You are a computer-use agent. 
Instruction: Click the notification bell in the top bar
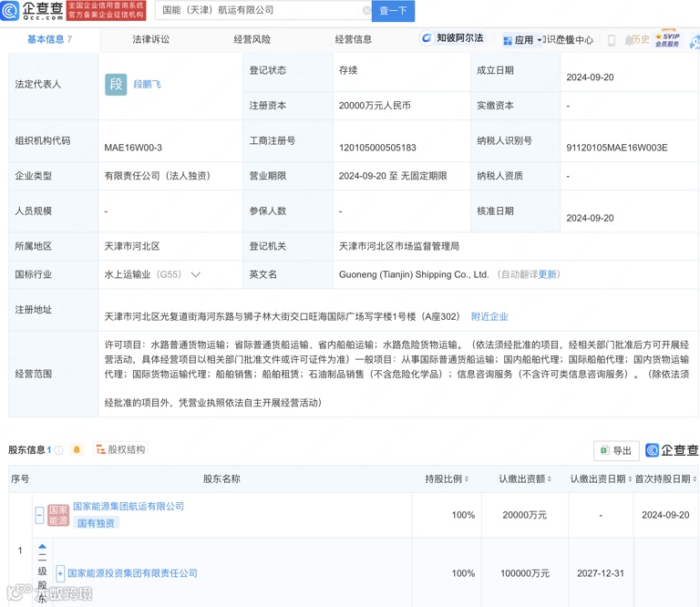coord(628,40)
